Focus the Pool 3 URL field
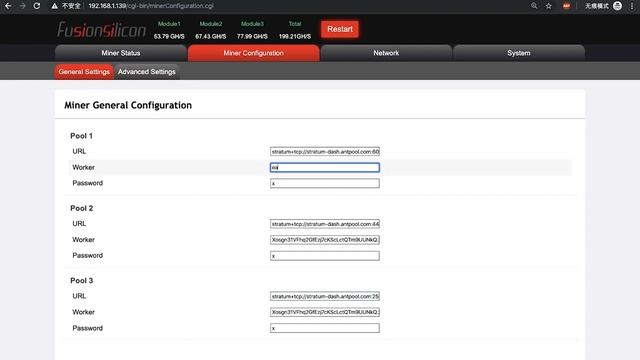The width and height of the screenshot is (640, 360). point(324,296)
